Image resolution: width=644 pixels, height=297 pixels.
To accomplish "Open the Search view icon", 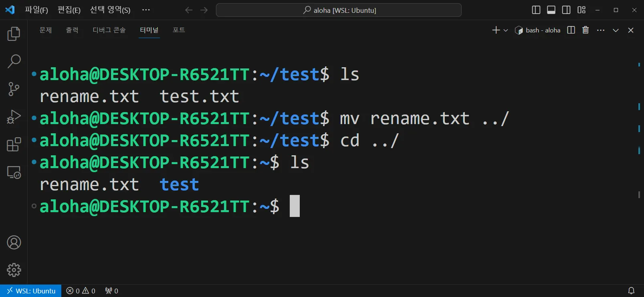I will click(x=14, y=61).
